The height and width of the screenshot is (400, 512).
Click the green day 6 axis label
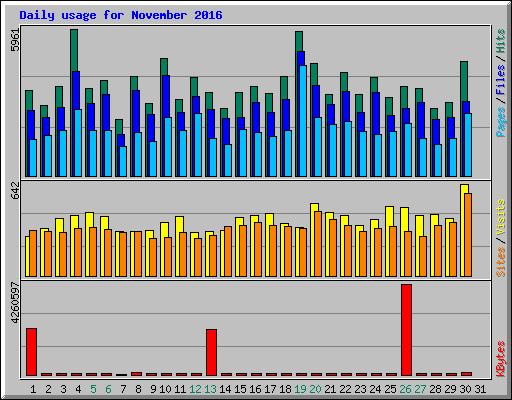(x=108, y=389)
